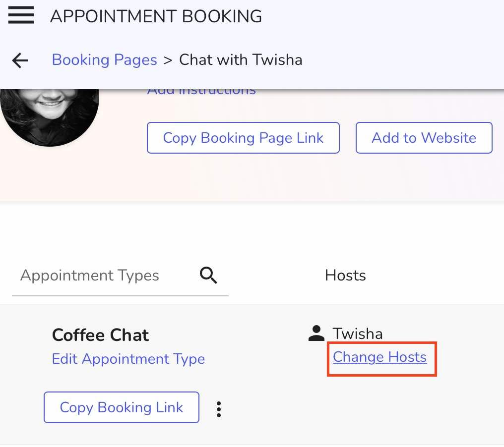
Task: Open Edit Appointment Type link
Action: click(128, 359)
